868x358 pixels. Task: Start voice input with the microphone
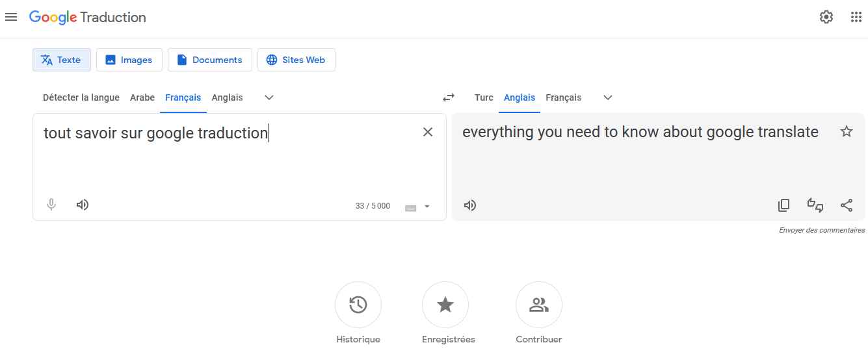pyautogui.click(x=51, y=205)
